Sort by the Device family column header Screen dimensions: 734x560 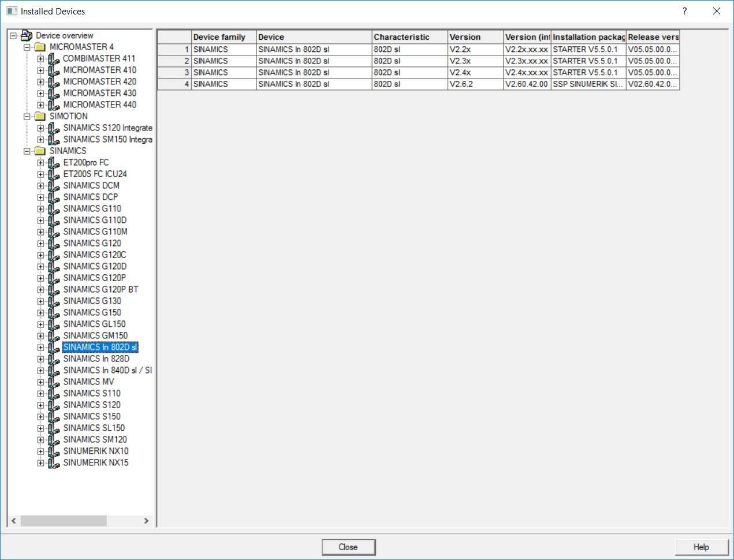[223, 37]
